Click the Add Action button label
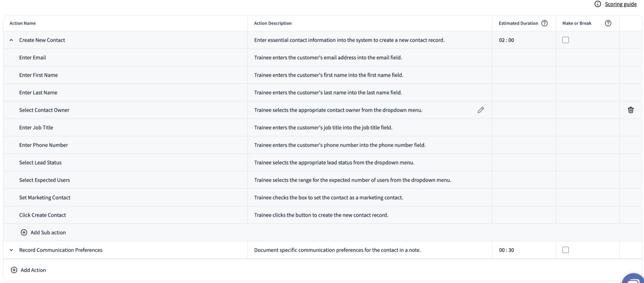 33,270
